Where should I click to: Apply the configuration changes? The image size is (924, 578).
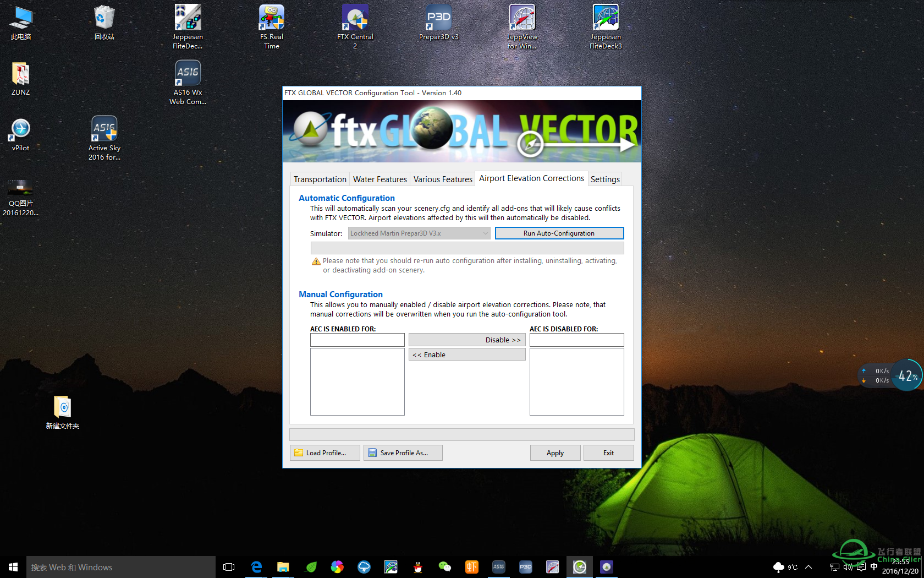click(x=555, y=453)
